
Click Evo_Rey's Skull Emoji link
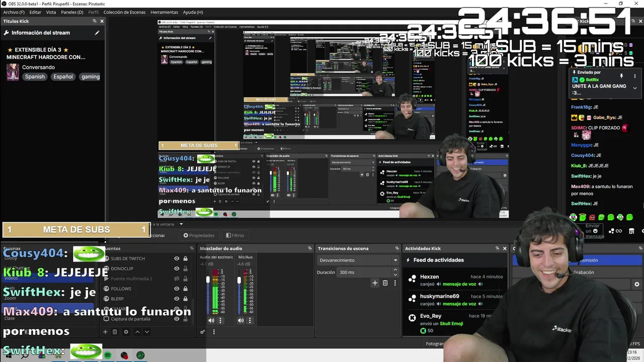451,323
